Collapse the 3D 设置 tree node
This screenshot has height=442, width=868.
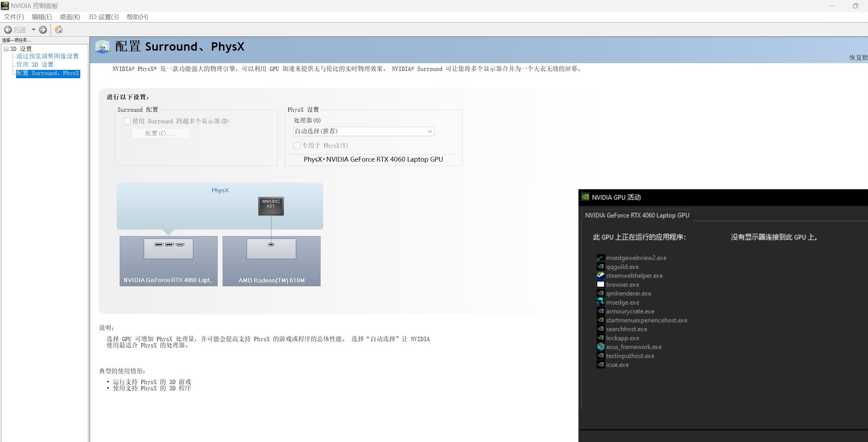click(6, 49)
